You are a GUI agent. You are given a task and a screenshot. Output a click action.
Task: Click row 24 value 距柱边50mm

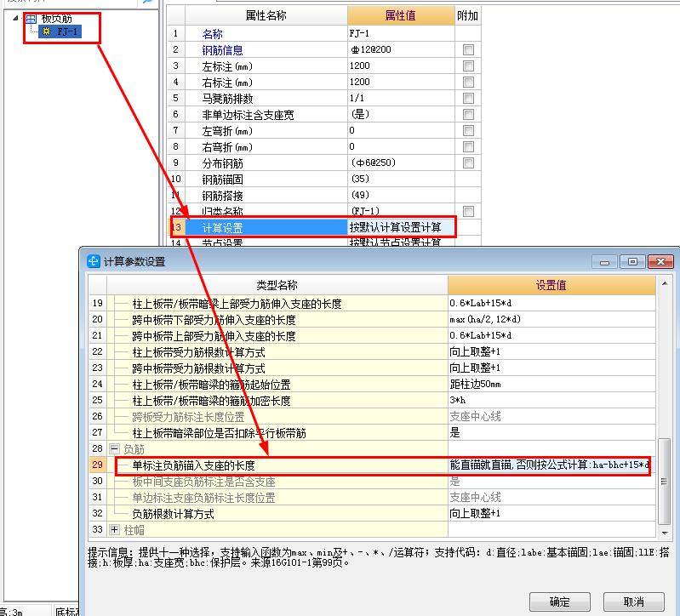(551, 384)
